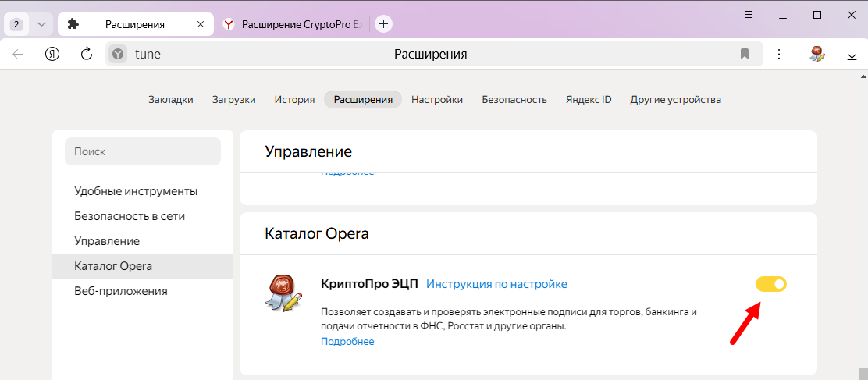Open Yandex home page icon
The width and height of the screenshot is (868, 380).
(52, 54)
